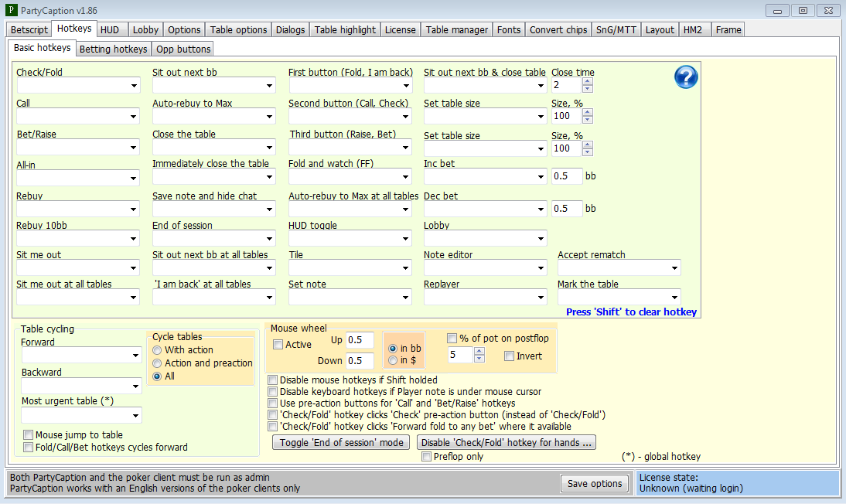Click the mouse wheel Down value field

(x=360, y=360)
